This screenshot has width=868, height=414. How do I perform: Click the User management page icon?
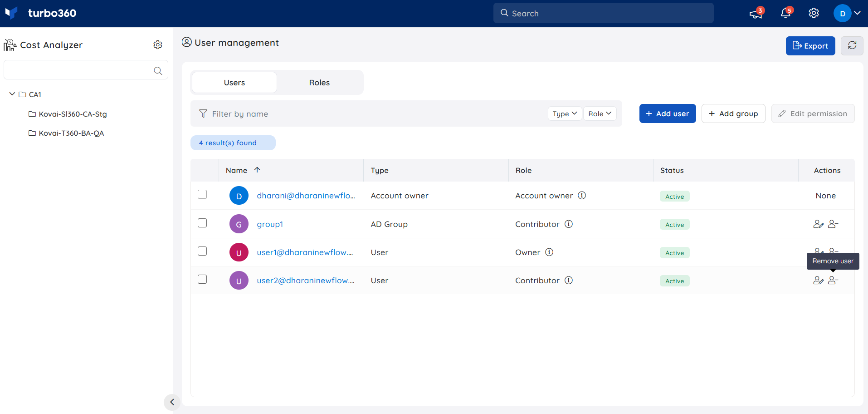(x=186, y=42)
